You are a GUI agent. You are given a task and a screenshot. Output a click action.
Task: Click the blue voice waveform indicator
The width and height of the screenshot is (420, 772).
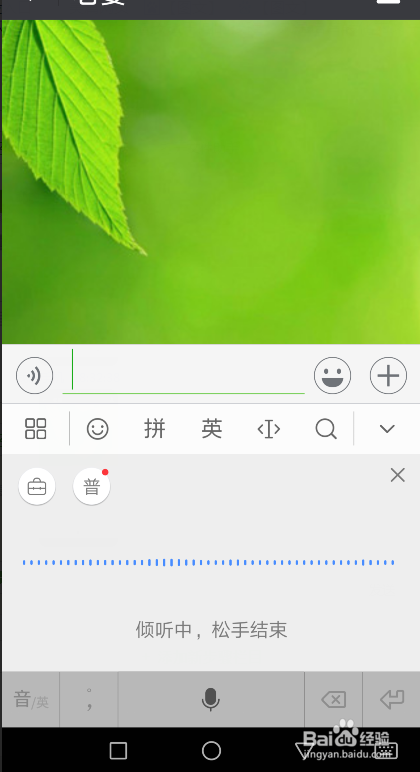pyautogui.click(x=209, y=562)
